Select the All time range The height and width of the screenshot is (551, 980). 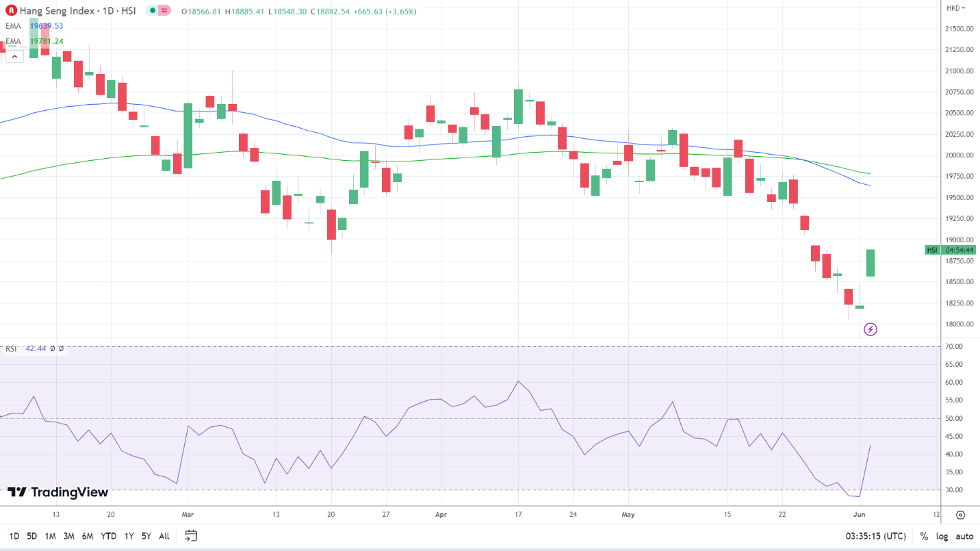click(164, 536)
